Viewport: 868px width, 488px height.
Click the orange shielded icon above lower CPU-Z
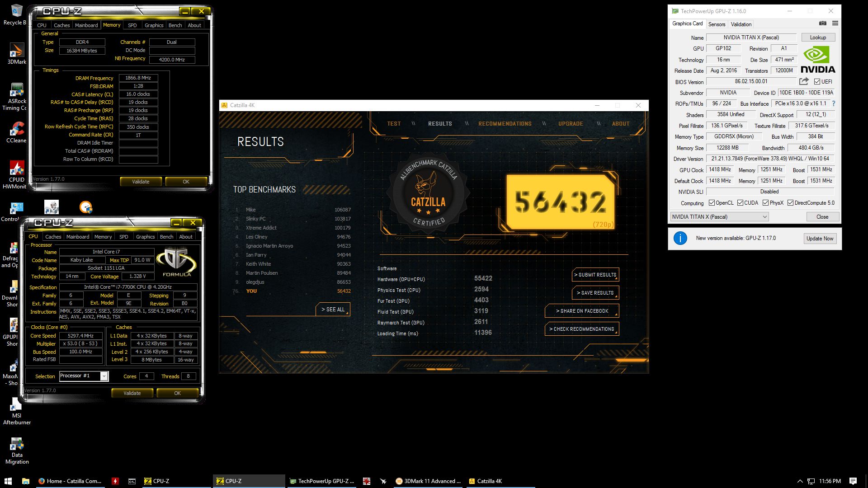coord(85,207)
